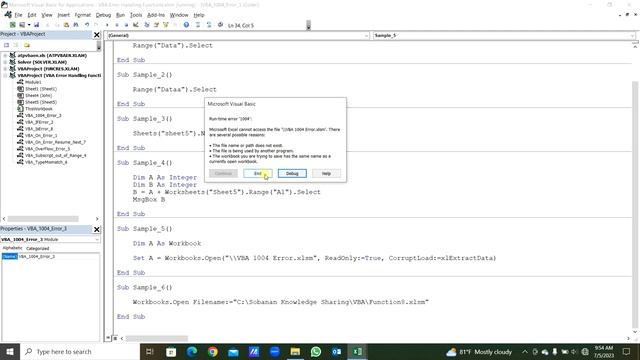Viewport: 640px width, 360px height.
Task: Open WhatsApp from the taskbar
Action: 316,351
